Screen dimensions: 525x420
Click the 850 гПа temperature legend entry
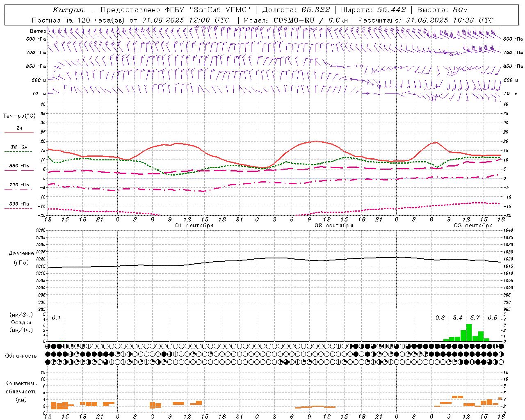pyautogui.click(x=19, y=166)
